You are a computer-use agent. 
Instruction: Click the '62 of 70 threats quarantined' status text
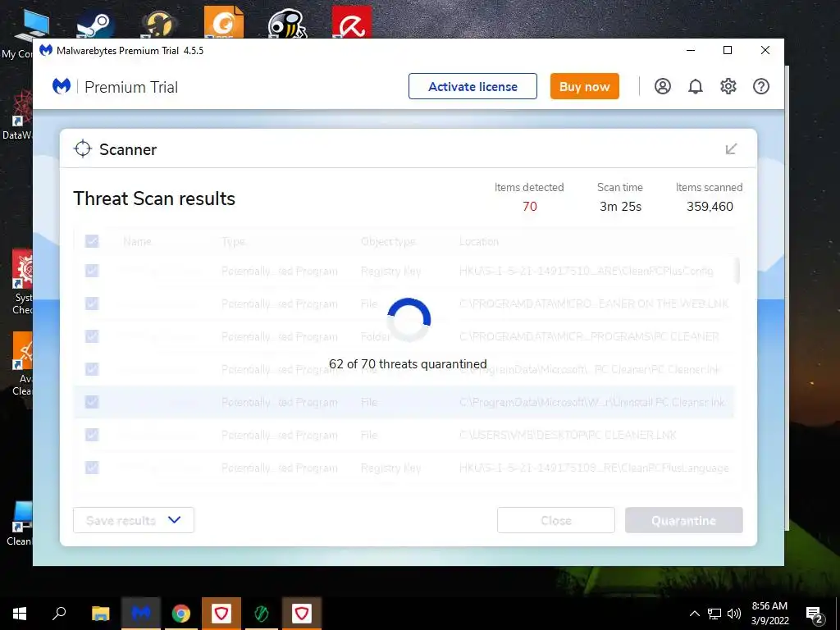pos(408,364)
